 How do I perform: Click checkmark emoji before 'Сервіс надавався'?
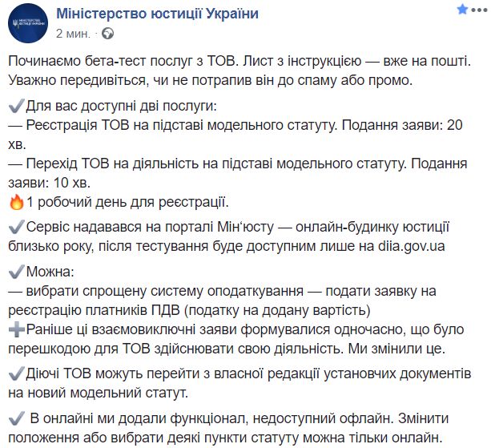pyautogui.click(x=16, y=227)
